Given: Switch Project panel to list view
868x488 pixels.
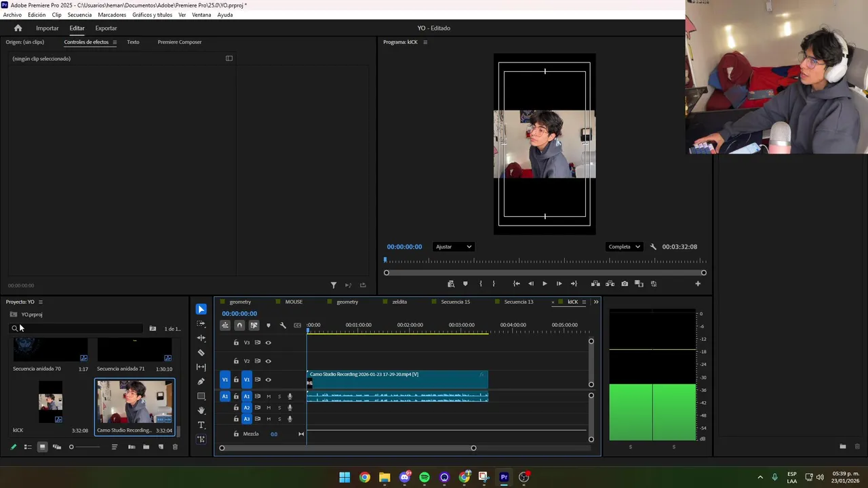Looking at the screenshot, I should pos(28,447).
